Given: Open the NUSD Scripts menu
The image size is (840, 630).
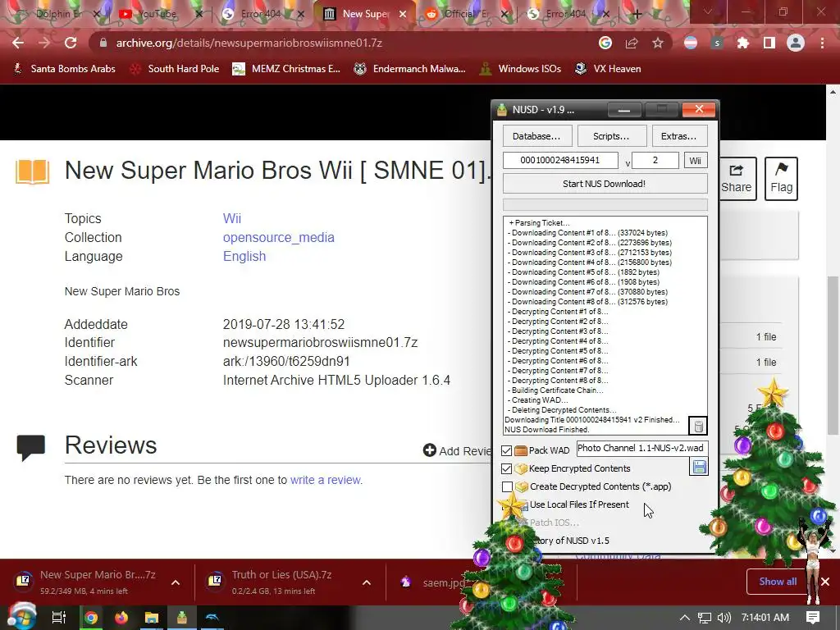Looking at the screenshot, I should (x=611, y=136).
